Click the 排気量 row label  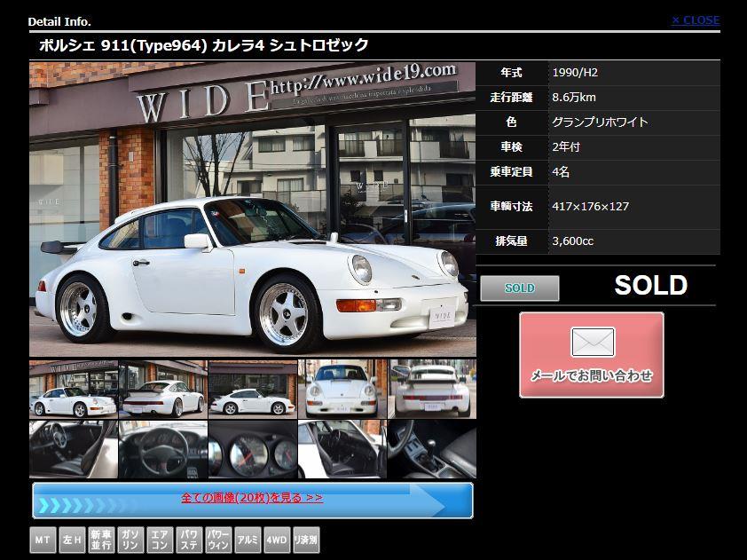(x=511, y=241)
